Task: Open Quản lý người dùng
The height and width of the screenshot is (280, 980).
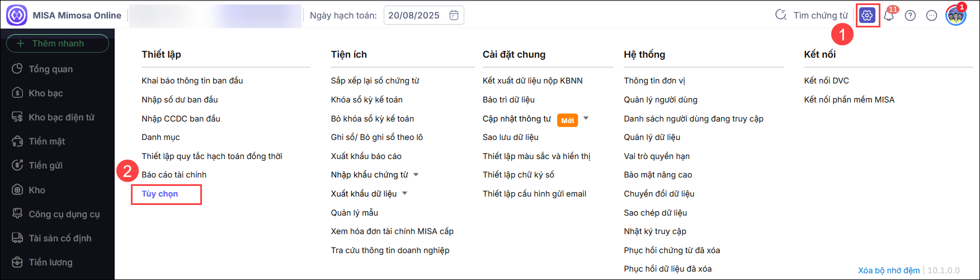Action: [x=661, y=100]
